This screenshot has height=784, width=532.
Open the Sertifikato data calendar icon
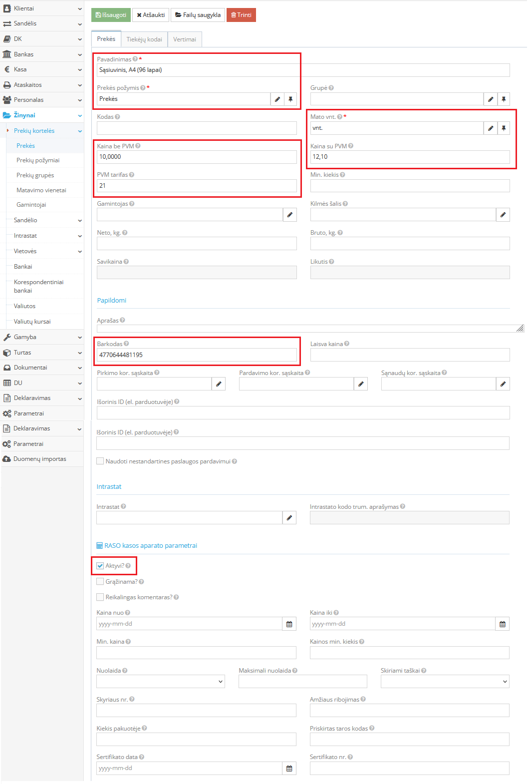[289, 769]
